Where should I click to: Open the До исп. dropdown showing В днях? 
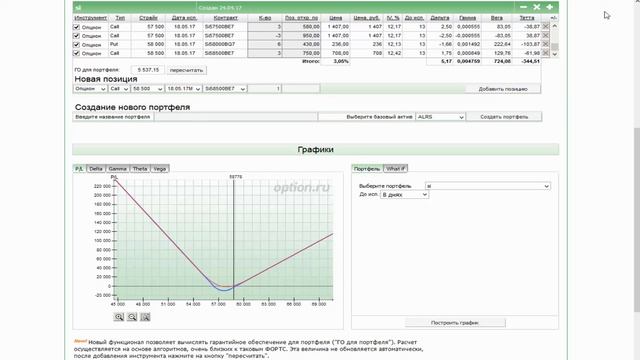(404, 195)
